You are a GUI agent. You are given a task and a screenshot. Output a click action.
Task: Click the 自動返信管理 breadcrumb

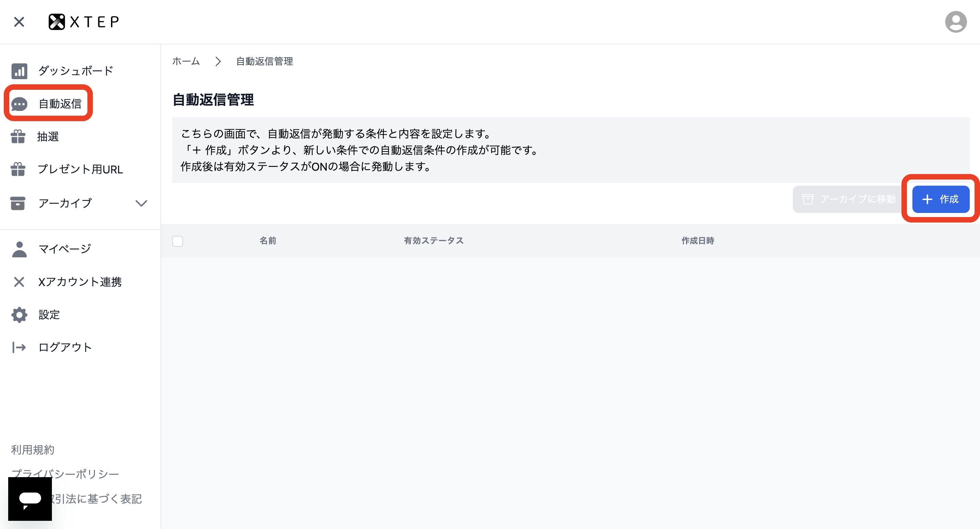(x=264, y=61)
